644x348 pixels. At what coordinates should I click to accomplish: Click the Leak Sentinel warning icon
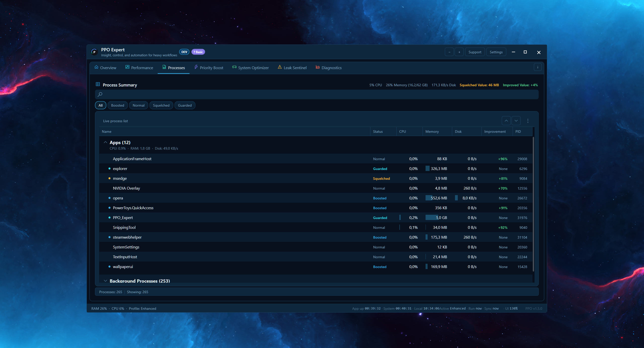click(x=280, y=67)
